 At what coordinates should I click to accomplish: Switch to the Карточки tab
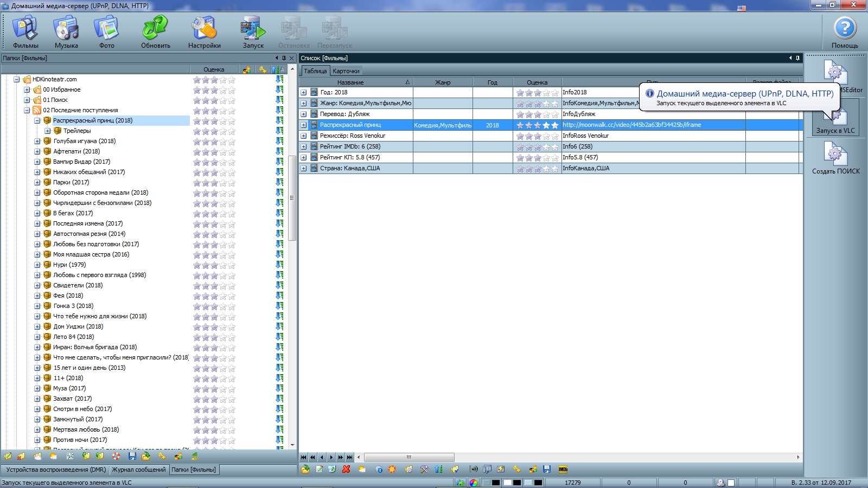point(346,71)
